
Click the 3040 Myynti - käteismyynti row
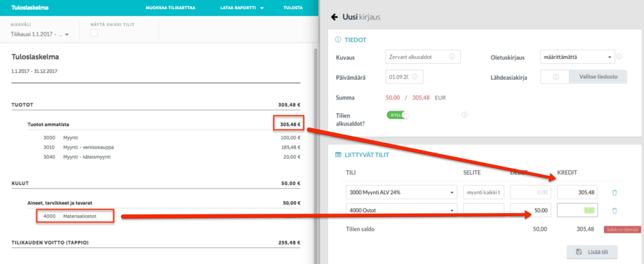[171, 157]
